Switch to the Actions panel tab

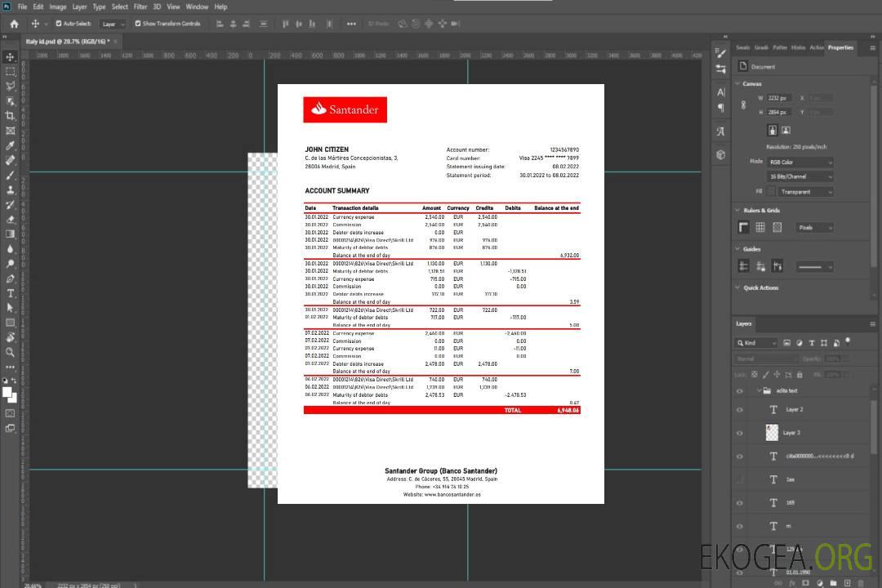[x=817, y=47]
